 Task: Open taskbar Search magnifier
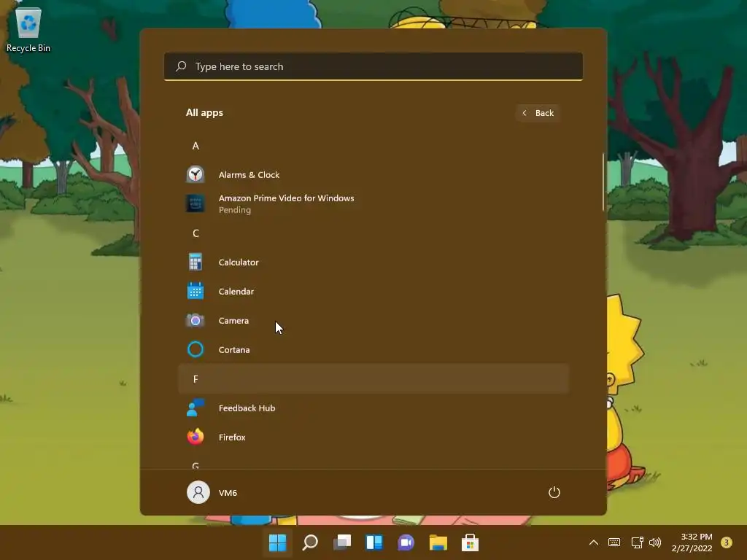point(310,542)
